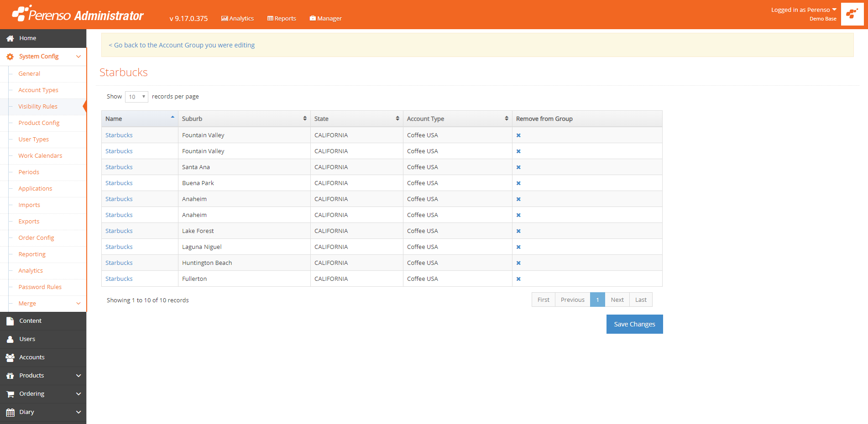
Task: Open Starbucks link in Buena Park row
Action: click(x=119, y=183)
